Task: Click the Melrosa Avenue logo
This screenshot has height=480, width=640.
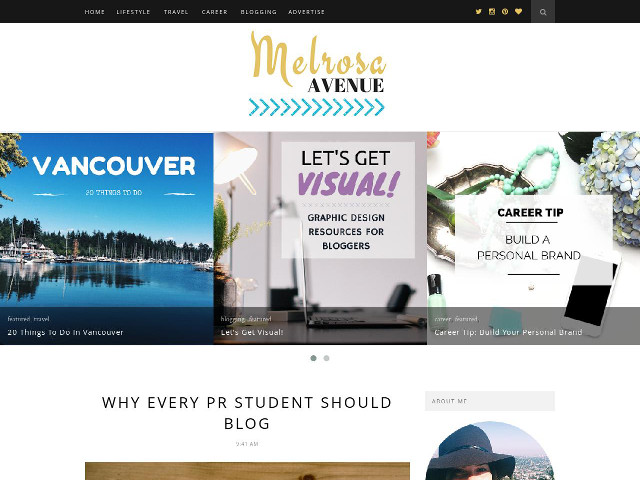Action: [x=318, y=74]
